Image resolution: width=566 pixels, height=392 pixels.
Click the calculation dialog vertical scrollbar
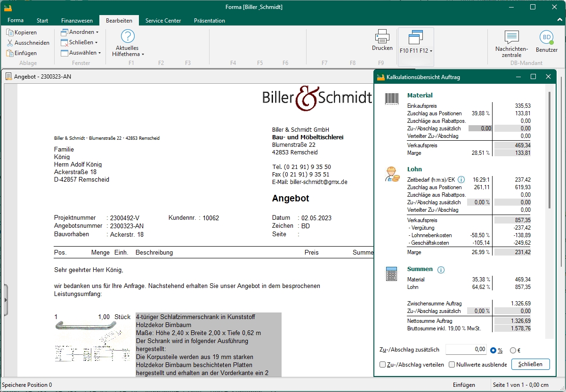pyautogui.click(x=549, y=151)
